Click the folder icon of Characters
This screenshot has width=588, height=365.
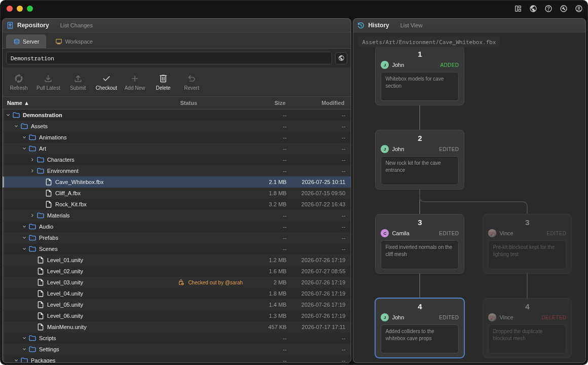pos(41,160)
